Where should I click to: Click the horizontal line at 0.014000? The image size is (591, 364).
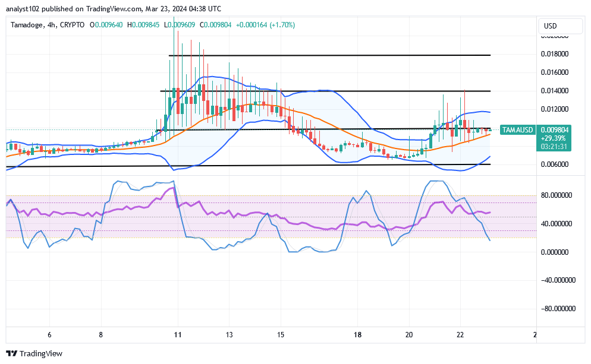coord(325,91)
